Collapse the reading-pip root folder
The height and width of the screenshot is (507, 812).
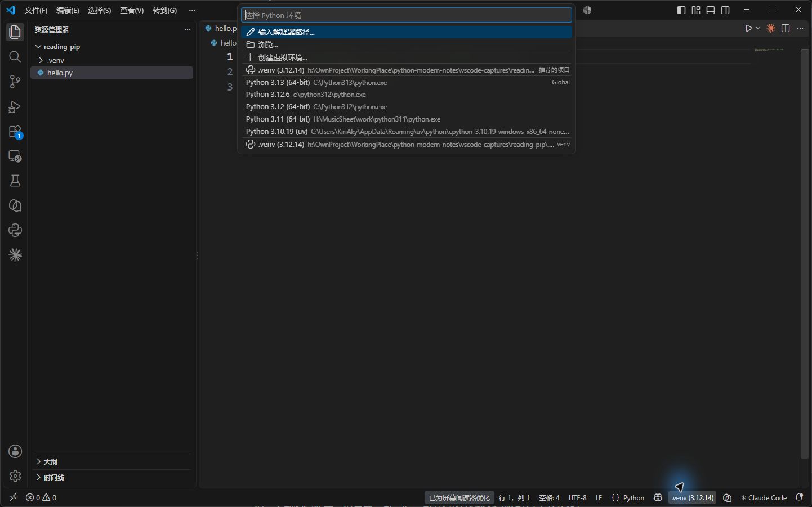[x=111, y=47]
